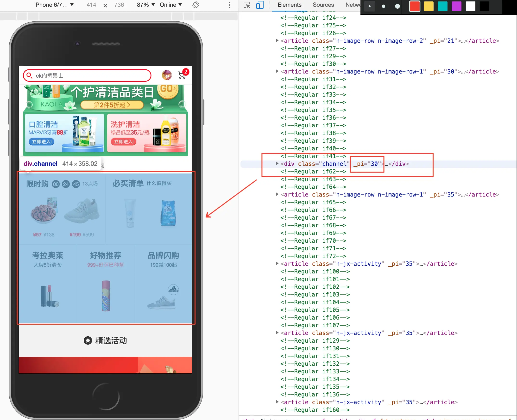Switch to the Network tab

pos(353,5)
